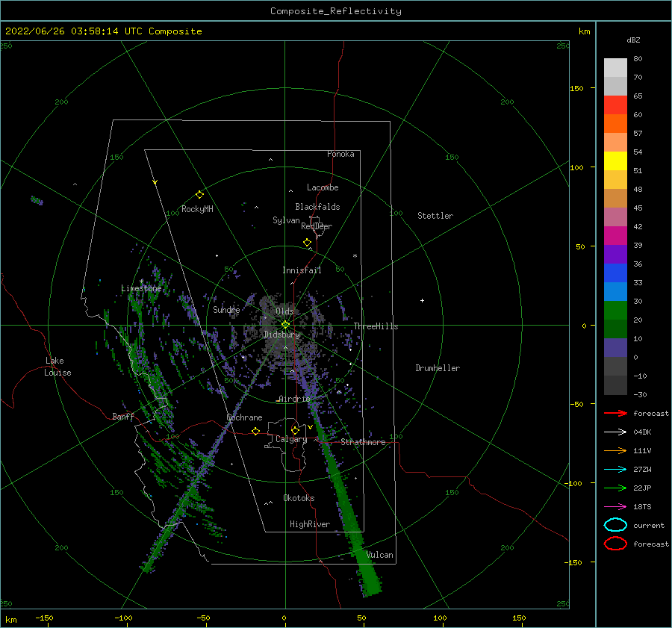Click the magenta 18TS arrow in legend
672x628 pixels.
[x=615, y=507]
